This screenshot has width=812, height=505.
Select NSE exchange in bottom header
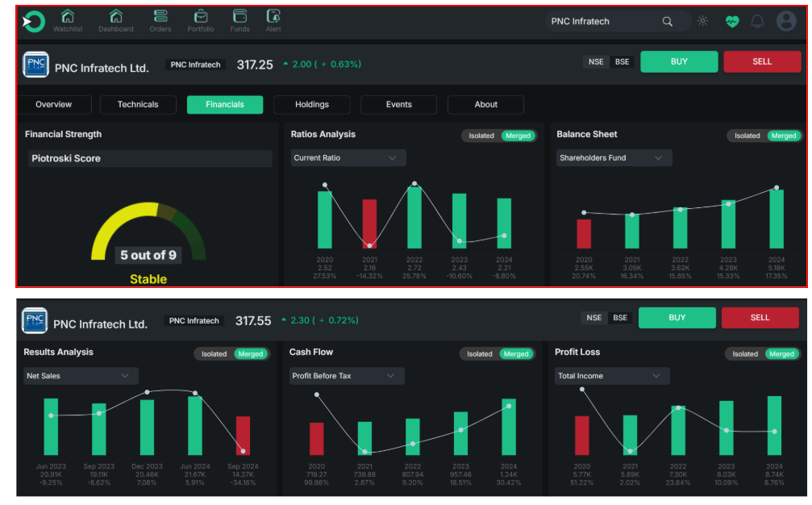[x=594, y=318]
